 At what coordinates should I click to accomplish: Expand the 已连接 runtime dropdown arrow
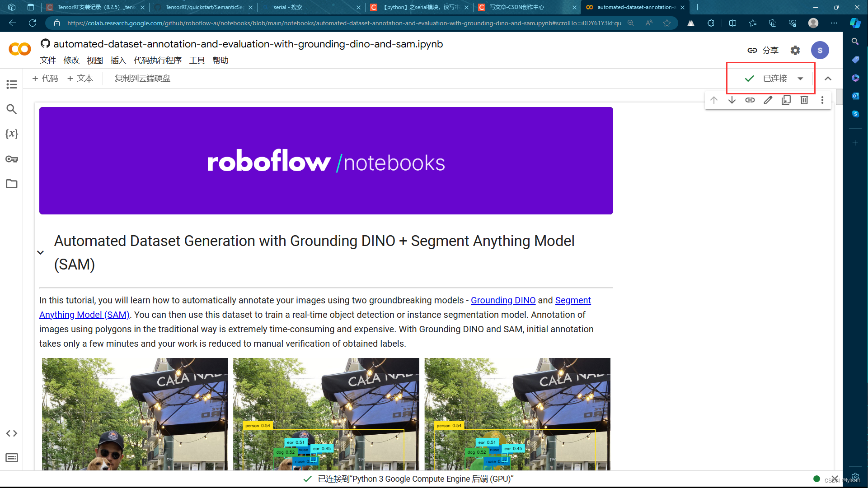[801, 79]
